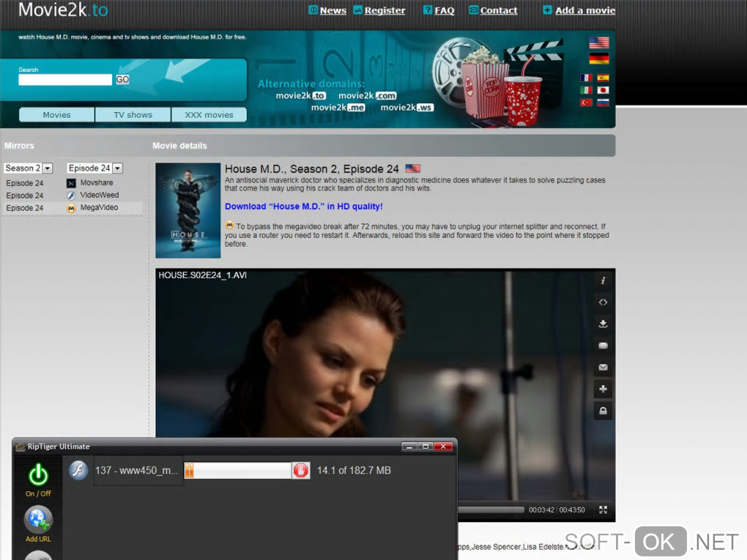Open the Movies tab
Image resolution: width=747 pixels, height=560 pixels.
tap(56, 115)
